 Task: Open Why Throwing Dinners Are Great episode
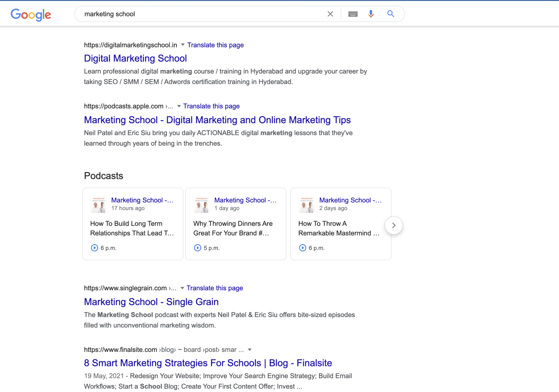pos(233,228)
